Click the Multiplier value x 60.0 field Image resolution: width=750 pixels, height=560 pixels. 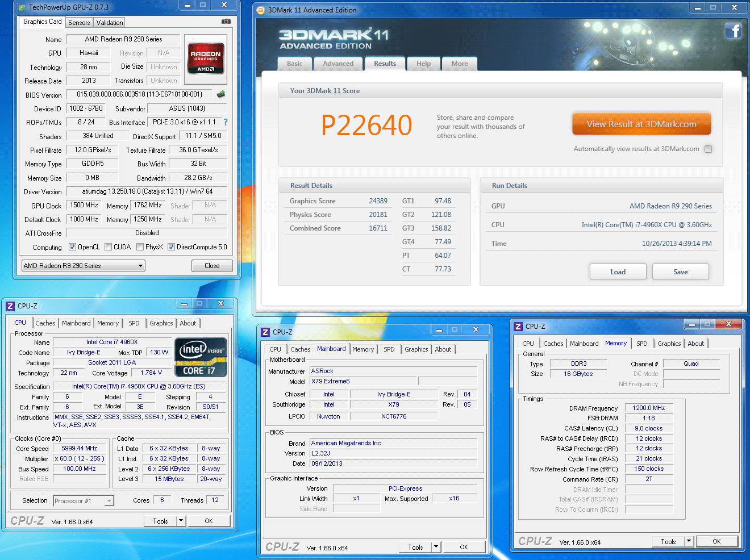click(x=80, y=458)
